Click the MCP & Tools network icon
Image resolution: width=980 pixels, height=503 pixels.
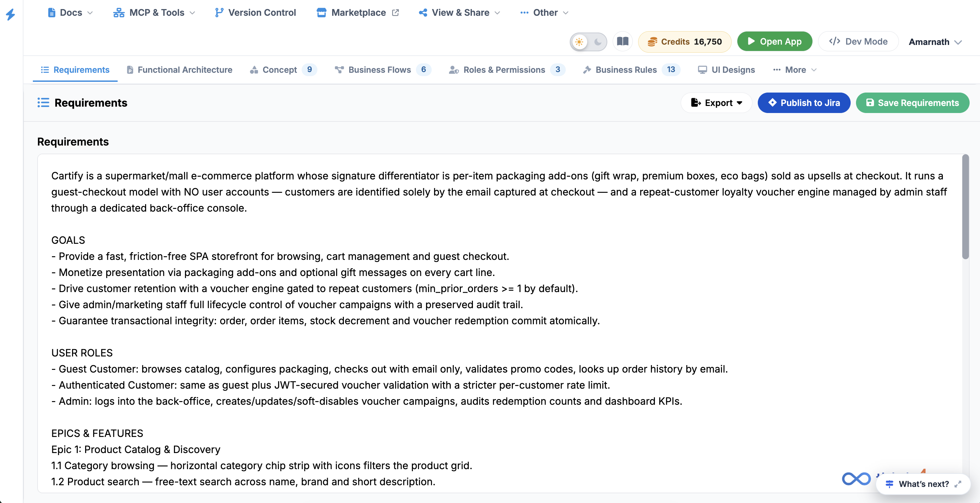pos(119,12)
